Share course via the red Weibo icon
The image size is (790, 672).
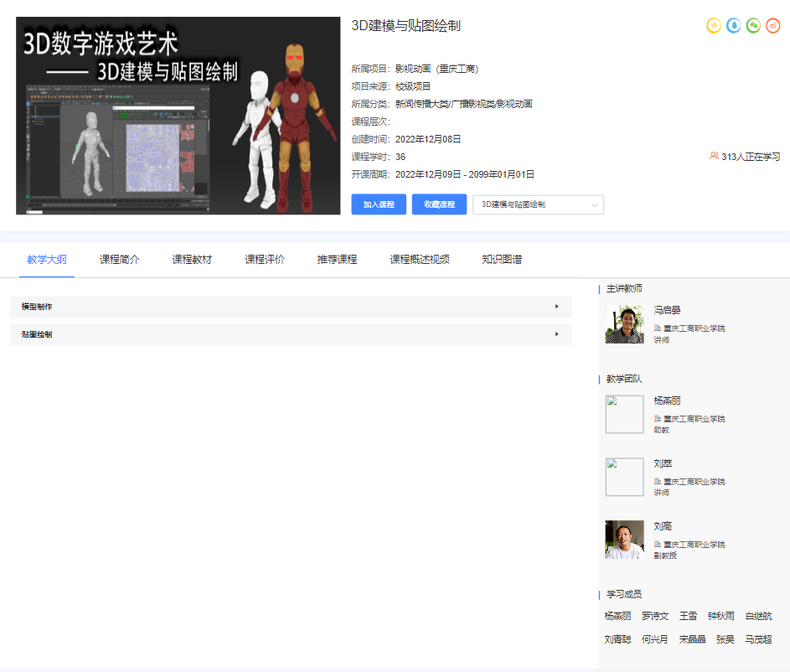(773, 26)
